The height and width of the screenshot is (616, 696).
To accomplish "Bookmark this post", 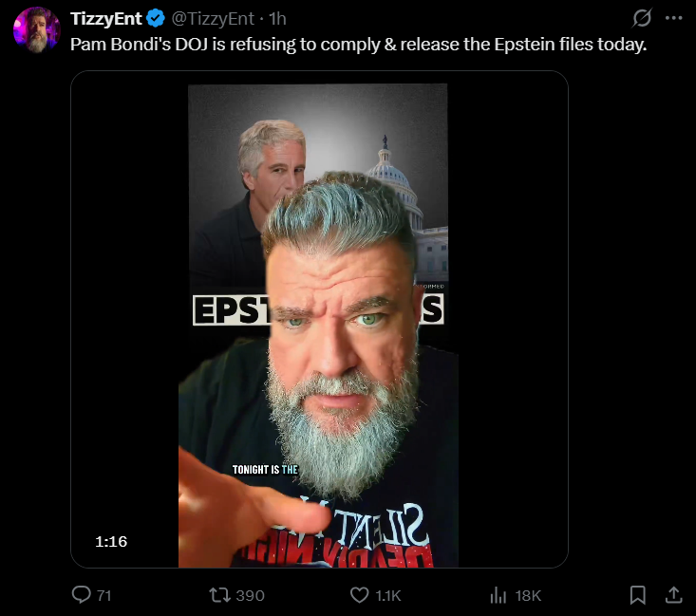I will [x=637, y=595].
